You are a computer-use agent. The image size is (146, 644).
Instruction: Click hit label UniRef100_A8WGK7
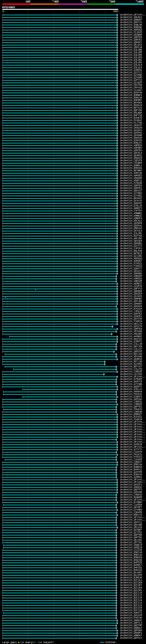point(131,636)
